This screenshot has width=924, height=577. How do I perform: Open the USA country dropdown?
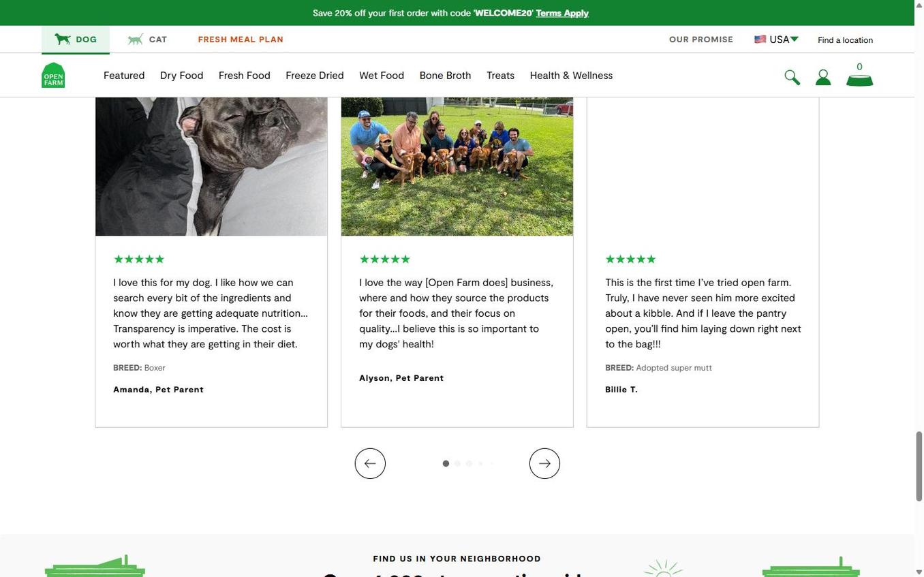coord(776,40)
